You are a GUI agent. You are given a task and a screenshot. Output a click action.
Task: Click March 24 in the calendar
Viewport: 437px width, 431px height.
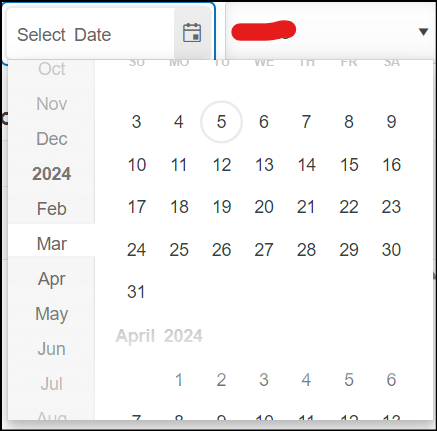(136, 250)
